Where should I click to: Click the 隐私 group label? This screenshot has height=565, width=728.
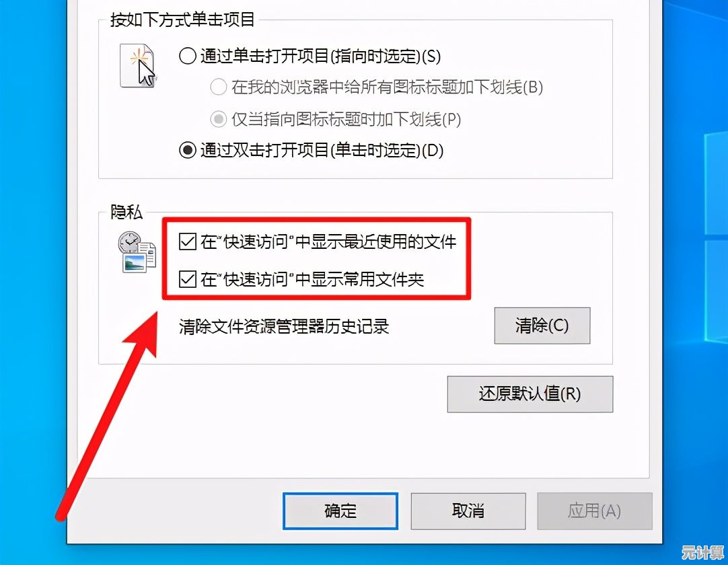pos(126,212)
